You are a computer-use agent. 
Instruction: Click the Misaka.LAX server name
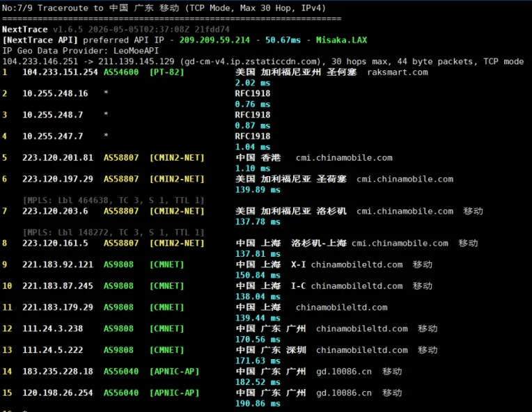pos(341,40)
